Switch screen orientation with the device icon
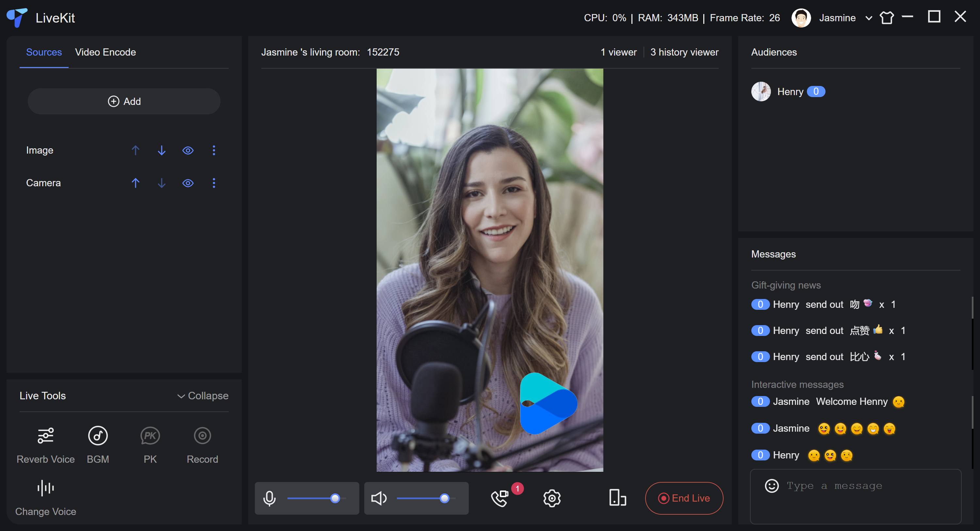980x531 pixels. pos(617,498)
